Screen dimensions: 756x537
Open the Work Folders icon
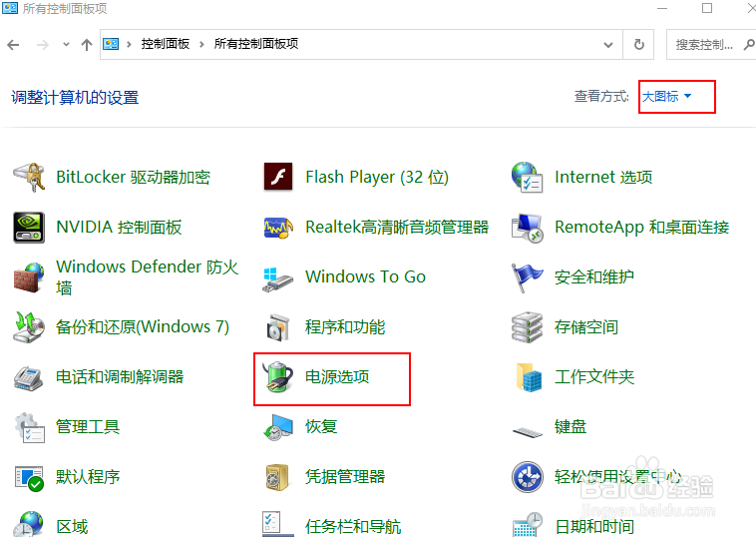pos(529,377)
